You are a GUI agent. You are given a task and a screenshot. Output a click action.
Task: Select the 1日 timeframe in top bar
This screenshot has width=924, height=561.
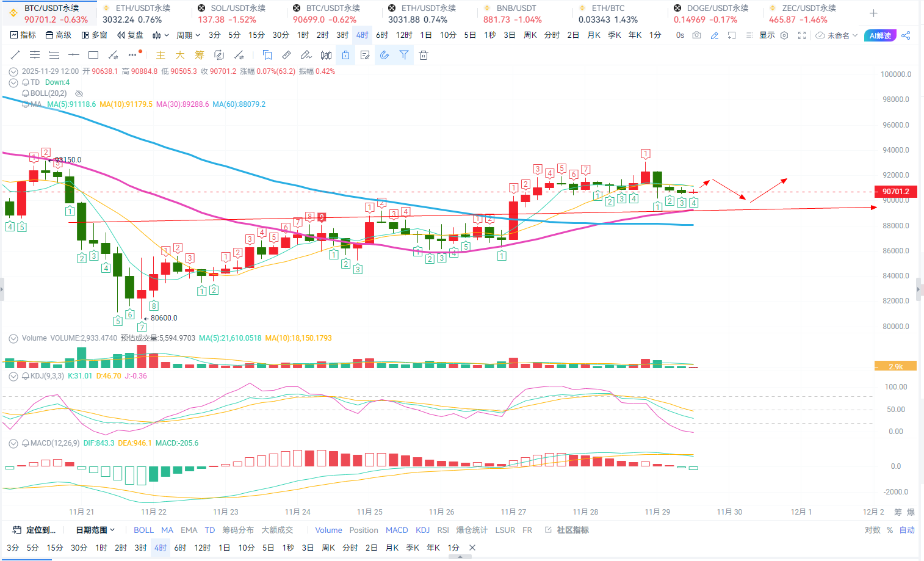click(x=426, y=35)
